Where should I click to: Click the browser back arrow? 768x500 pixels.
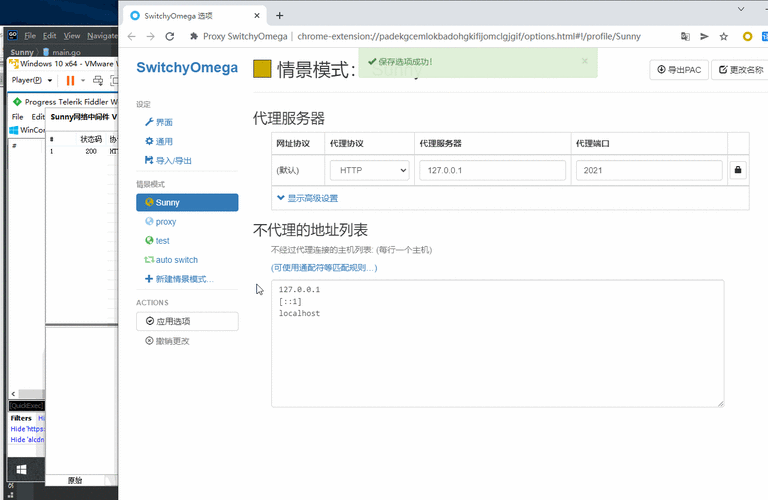pos(131,36)
